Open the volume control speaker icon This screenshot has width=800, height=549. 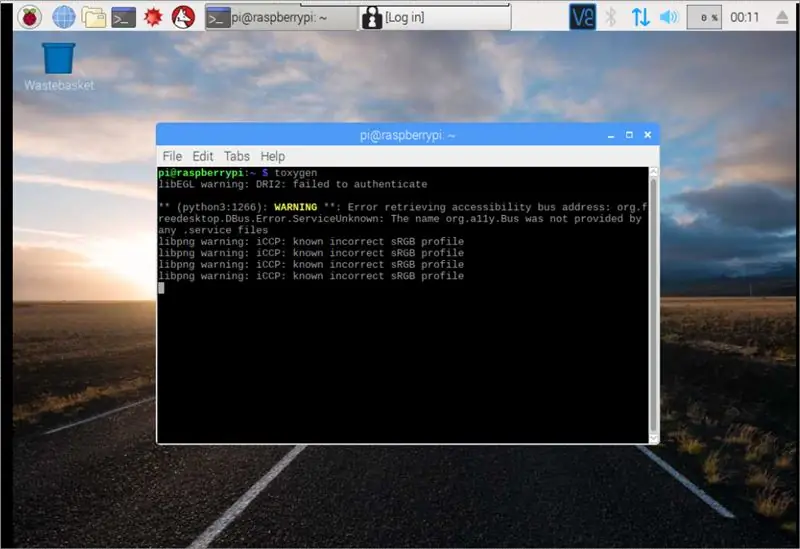(x=669, y=17)
